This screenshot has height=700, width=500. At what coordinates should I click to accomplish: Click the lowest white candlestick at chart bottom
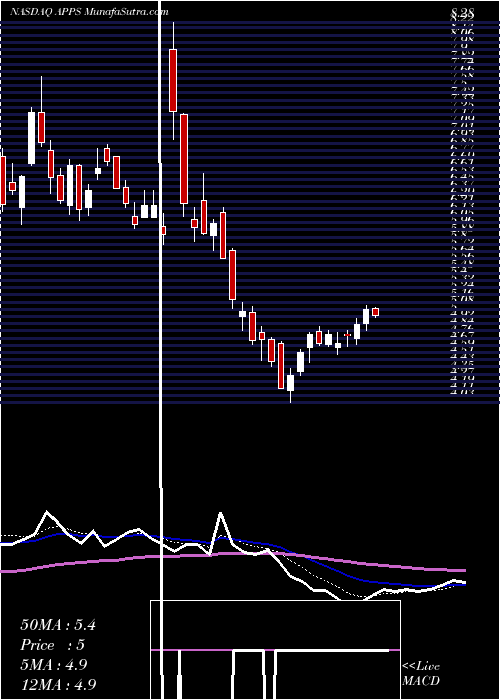(x=291, y=383)
